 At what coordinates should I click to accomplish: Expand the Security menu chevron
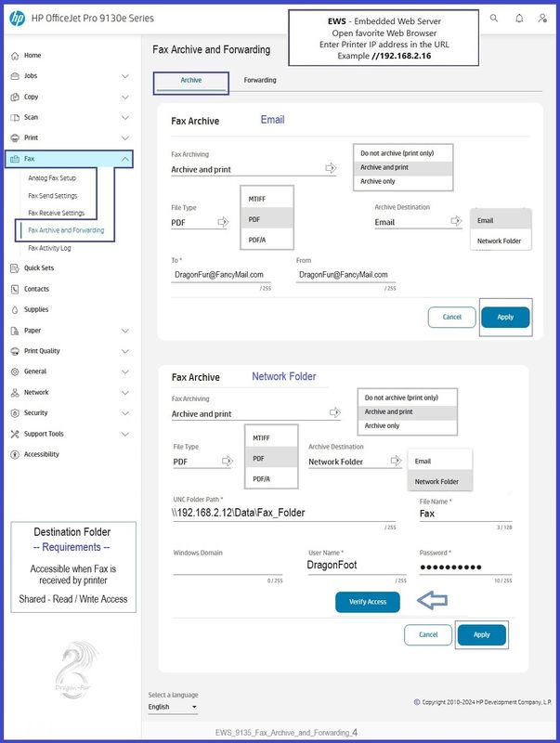pos(125,413)
